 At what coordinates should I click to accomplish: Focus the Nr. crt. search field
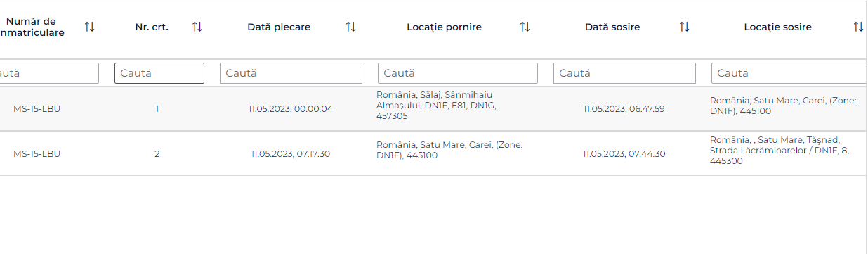[159, 73]
